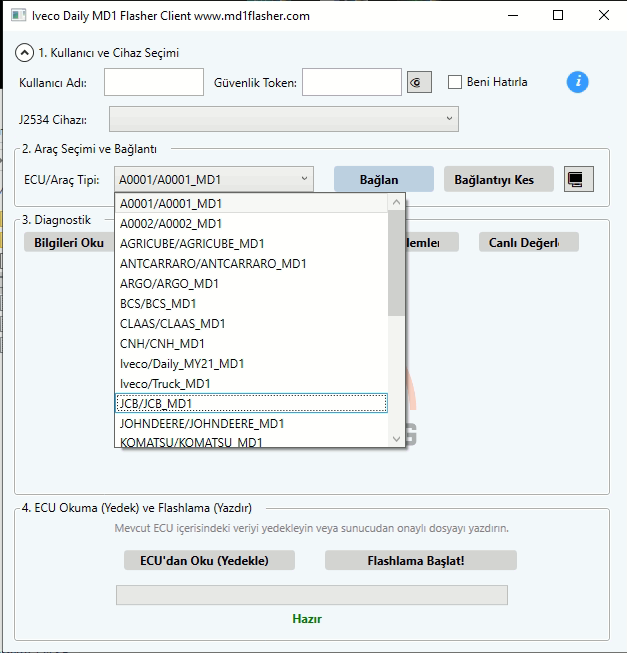Close the ECU/Araç Tipi combo box
The image size is (627, 653).
point(214,179)
